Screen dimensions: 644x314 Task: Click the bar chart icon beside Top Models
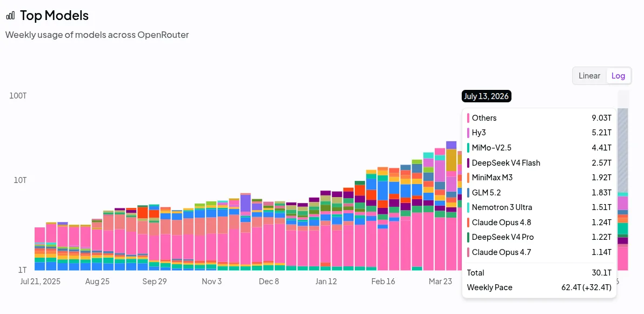coord(10,16)
